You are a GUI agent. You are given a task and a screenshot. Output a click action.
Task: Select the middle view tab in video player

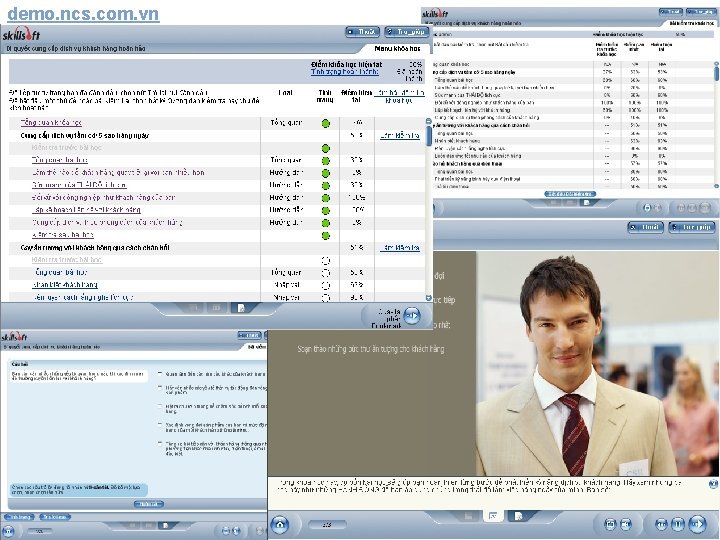(493, 516)
